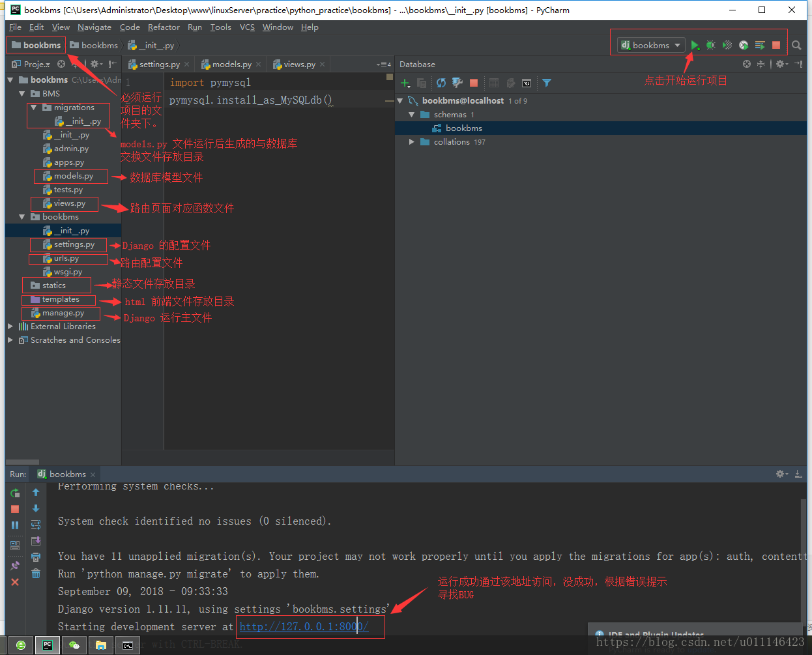Rerun bookbms from the Run panel

[x=15, y=493]
